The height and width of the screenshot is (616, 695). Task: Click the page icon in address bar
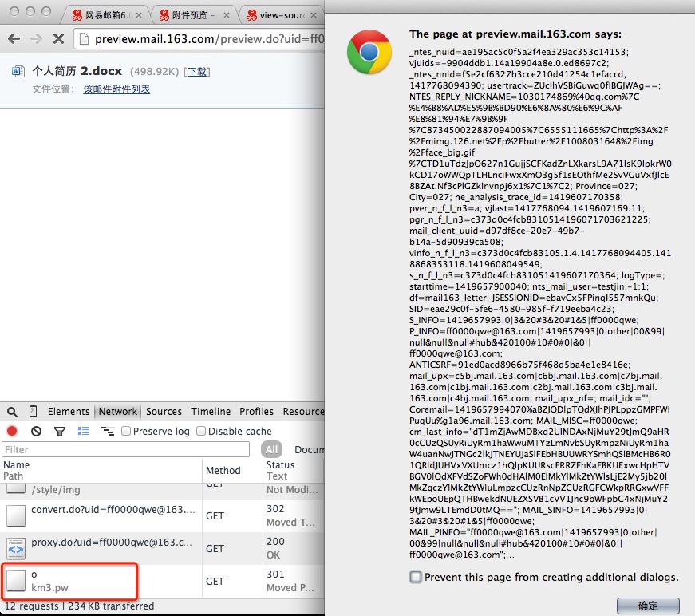(83, 39)
